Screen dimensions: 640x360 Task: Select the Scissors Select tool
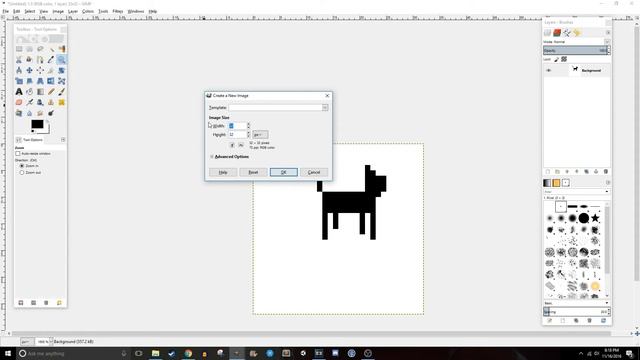[19, 60]
